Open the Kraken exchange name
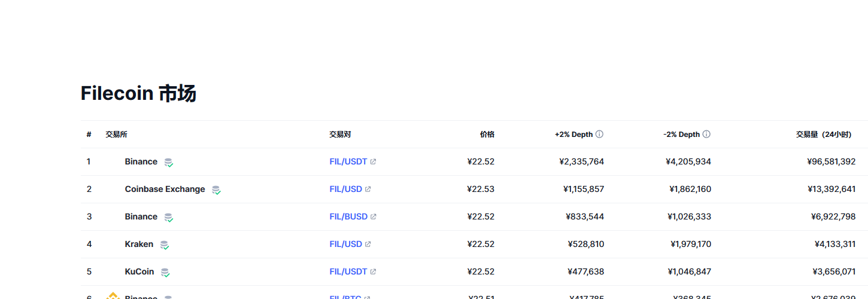This screenshot has height=299, width=868. coord(139,244)
